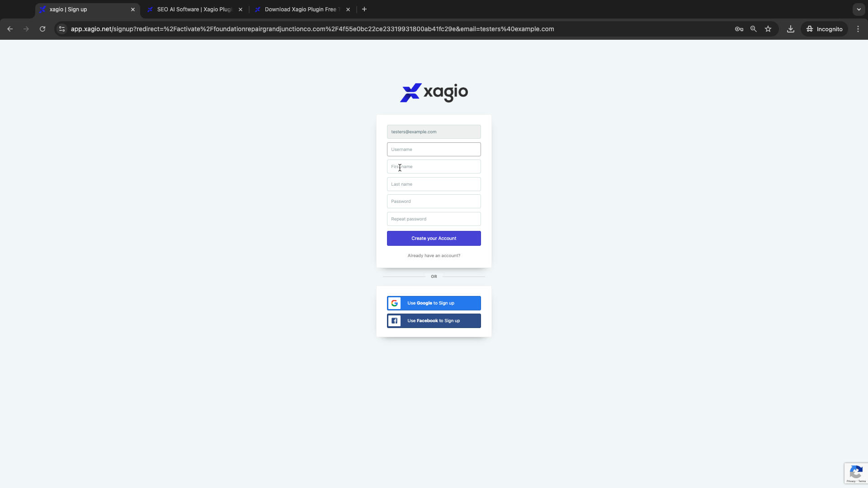Reload the page with the refresh icon
Image resolution: width=868 pixels, height=488 pixels.
click(42, 29)
